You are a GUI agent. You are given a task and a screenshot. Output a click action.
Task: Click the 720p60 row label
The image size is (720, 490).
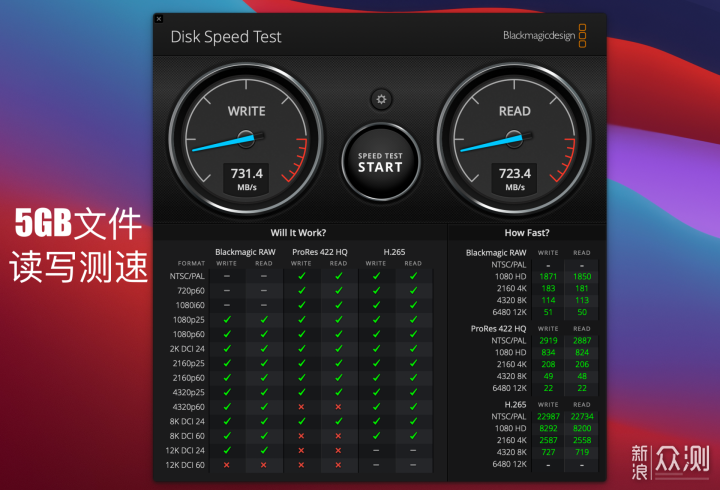point(191,291)
